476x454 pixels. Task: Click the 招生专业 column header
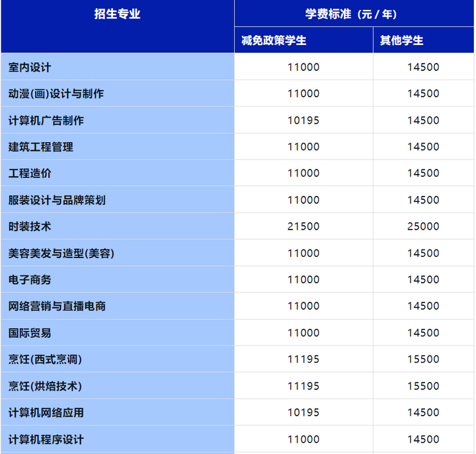[x=117, y=15]
